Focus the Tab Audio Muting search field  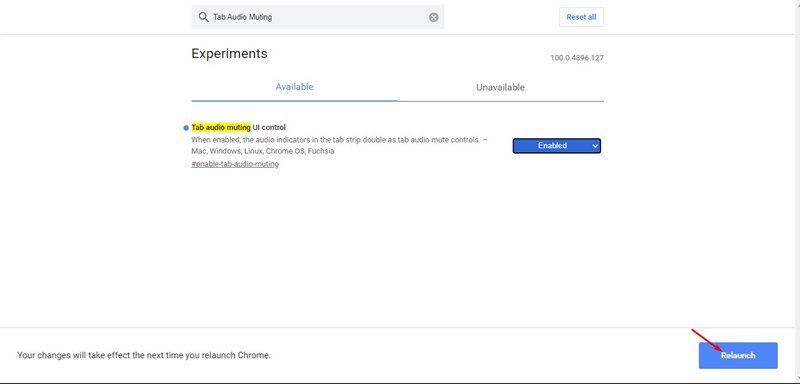317,17
